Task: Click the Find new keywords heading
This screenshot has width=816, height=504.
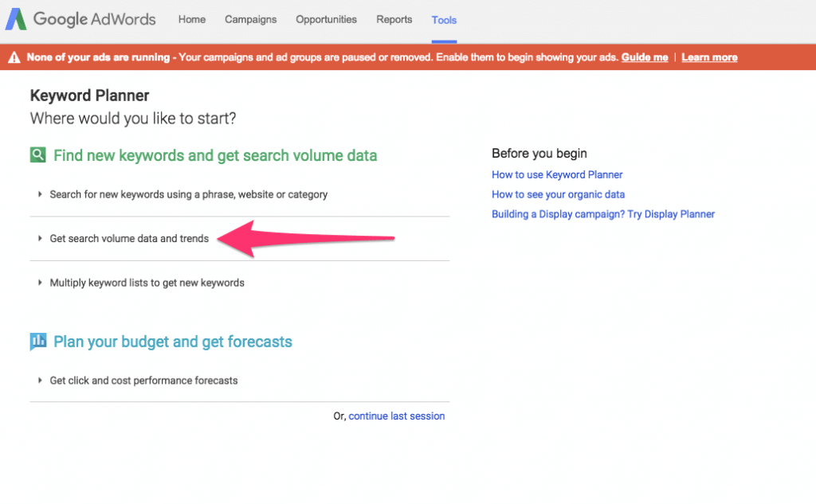Action: click(x=215, y=155)
